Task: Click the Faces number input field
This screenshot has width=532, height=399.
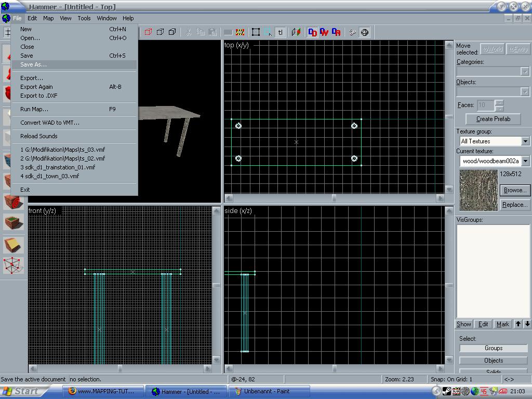Action: coord(486,105)
